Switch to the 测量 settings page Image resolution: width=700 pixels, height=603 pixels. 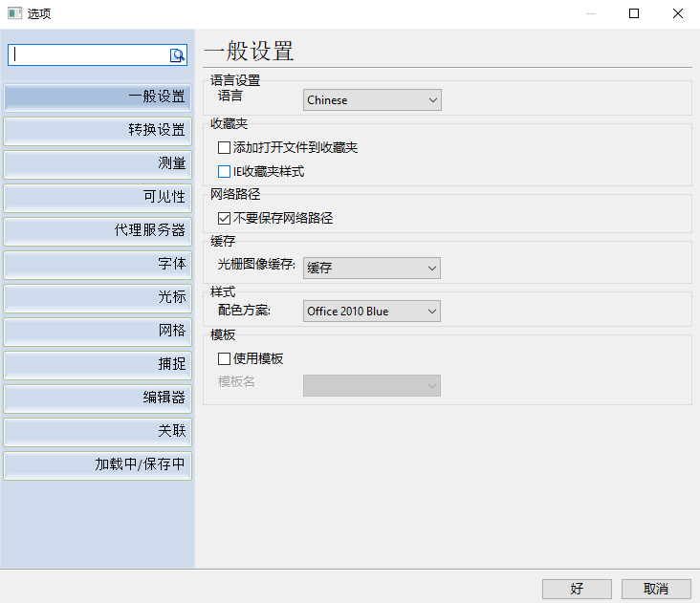point(98,164)
